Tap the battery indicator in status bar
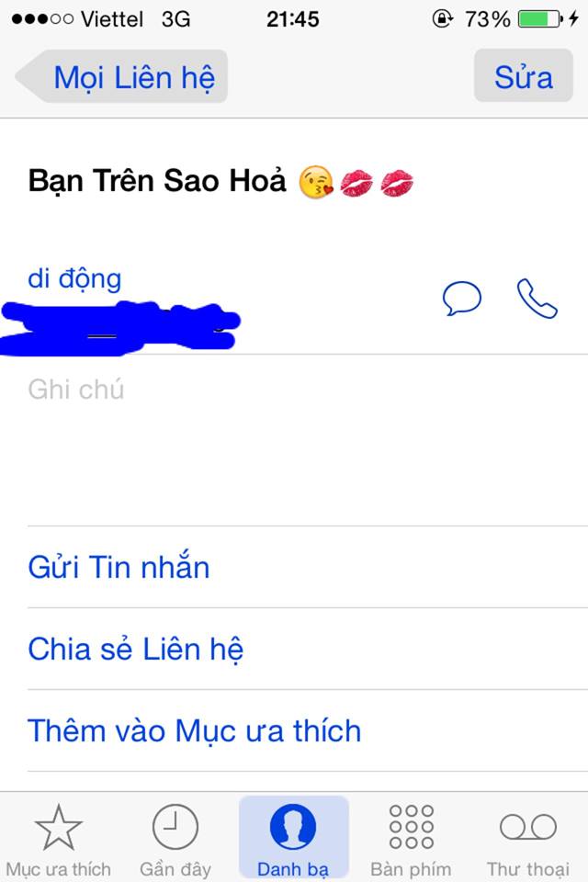 (540, 19)
